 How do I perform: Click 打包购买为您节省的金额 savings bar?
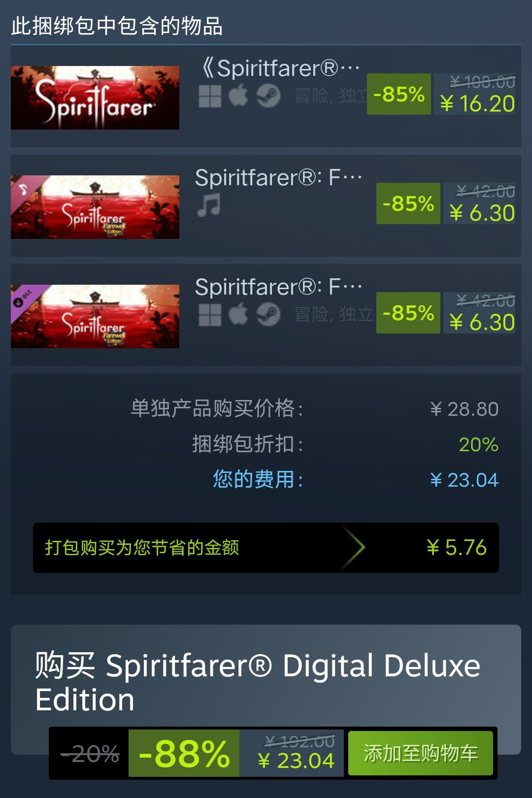coord(266,548)
